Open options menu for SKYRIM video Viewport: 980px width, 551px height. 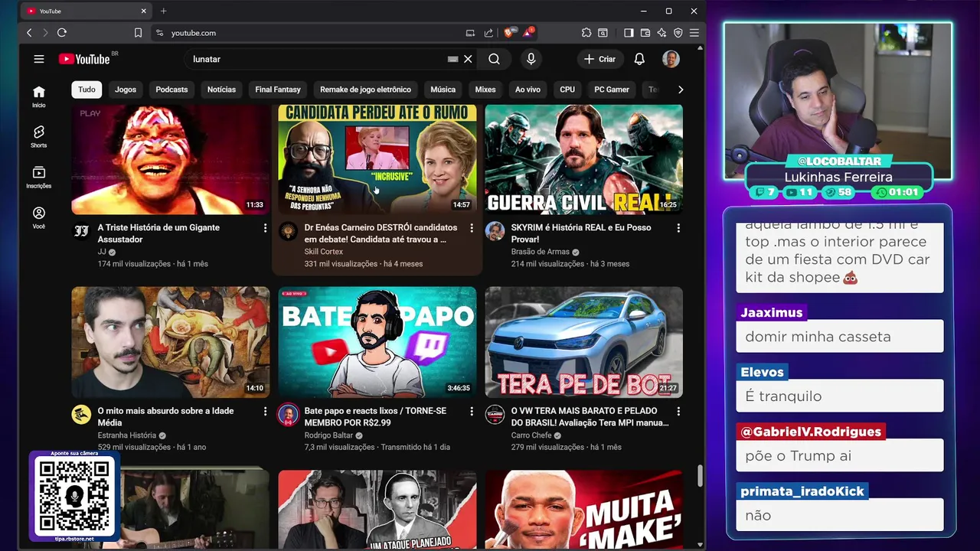pos(678,228)
